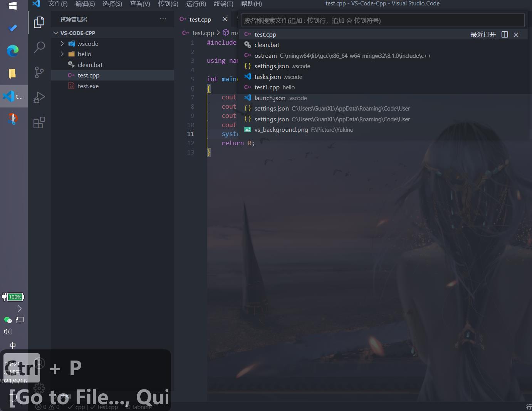The height and width of the screenshot is (411, 532).
Task: Click the errors and warnings status item
Action: click(x=47, y=407)
